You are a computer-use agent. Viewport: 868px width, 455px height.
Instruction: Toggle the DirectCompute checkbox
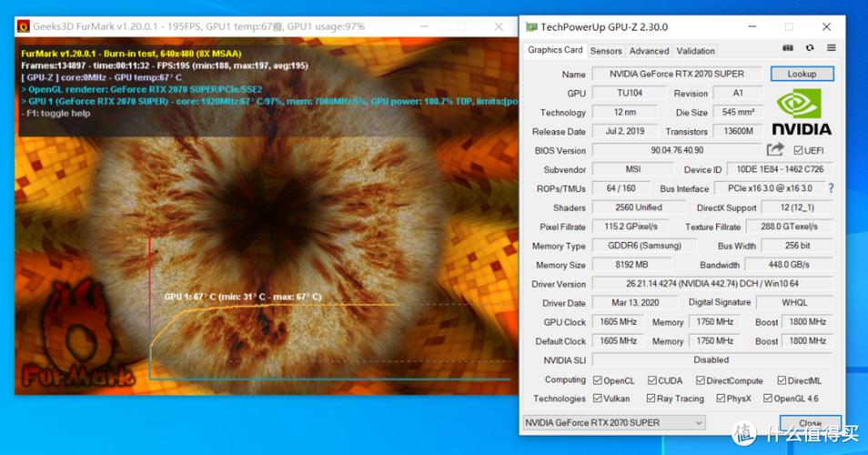tap(701, 380)
